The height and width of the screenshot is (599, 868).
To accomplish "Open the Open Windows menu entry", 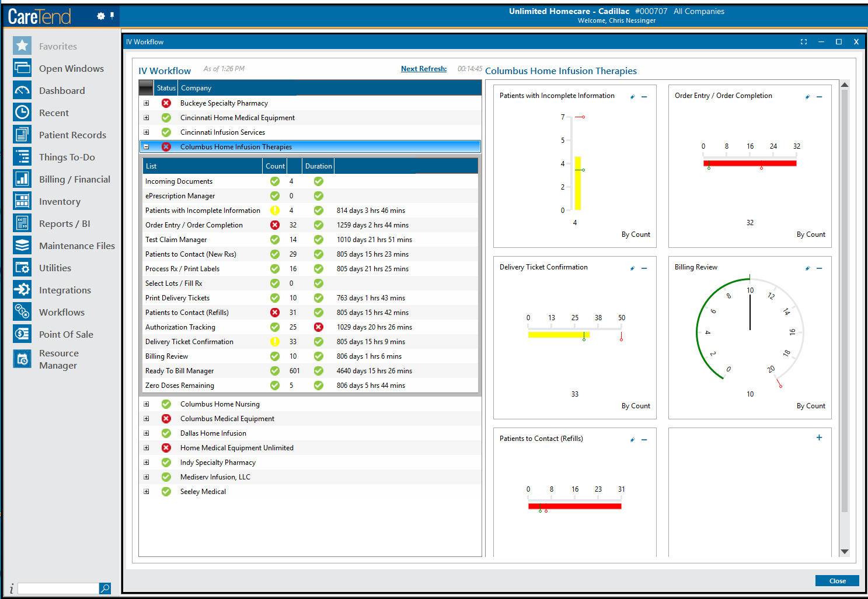I will [x=71, y=68].
